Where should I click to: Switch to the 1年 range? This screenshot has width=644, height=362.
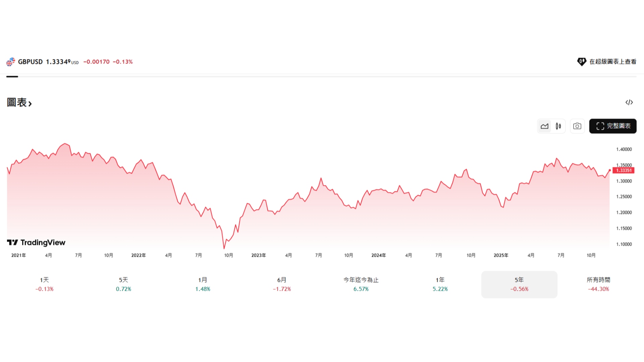tap(440, 284)
